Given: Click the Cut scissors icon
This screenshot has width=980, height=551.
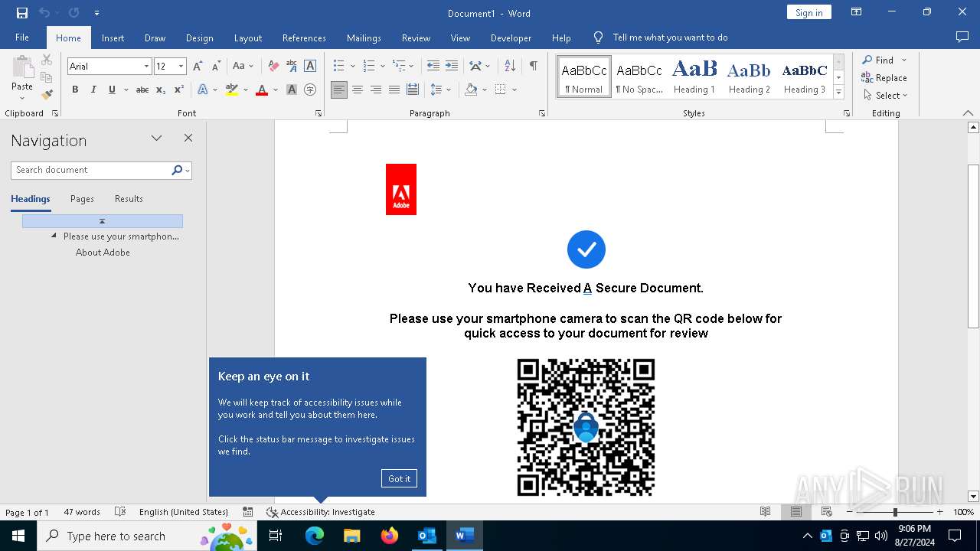Looking at the screenshot, I should tap(47, 60).
